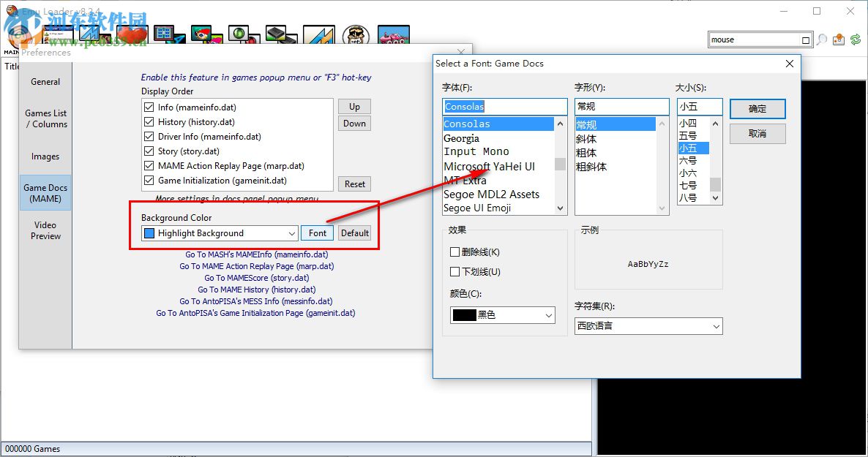Screen dimensions: 868x457
Task: Click the 大小(S) size input field
Action: point(700,106)
